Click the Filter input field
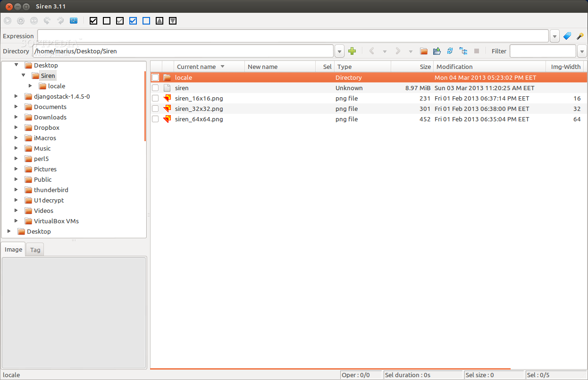588x380 pixels. pyautogui.click(x=543, y=51)
